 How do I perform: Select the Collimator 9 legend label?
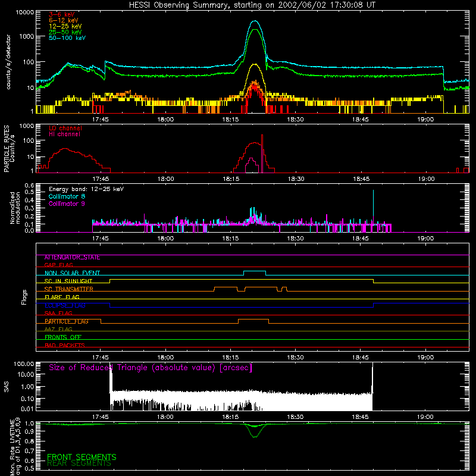[67, 203]
